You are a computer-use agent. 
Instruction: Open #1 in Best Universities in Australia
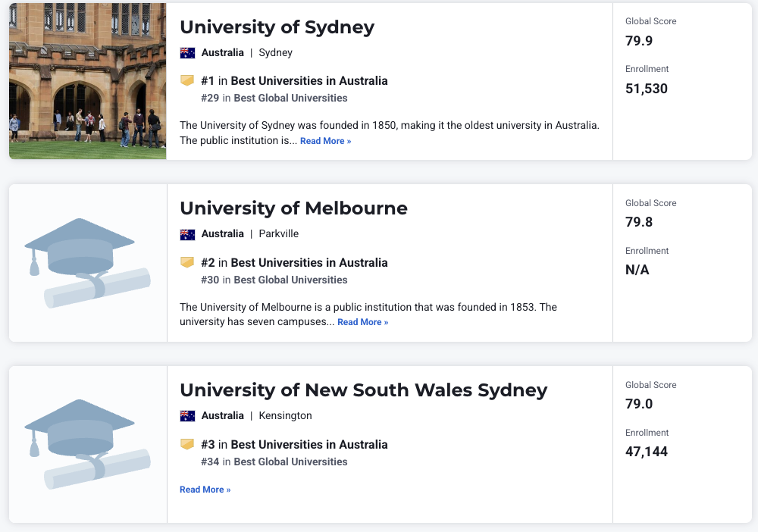(x=294, y=81)
